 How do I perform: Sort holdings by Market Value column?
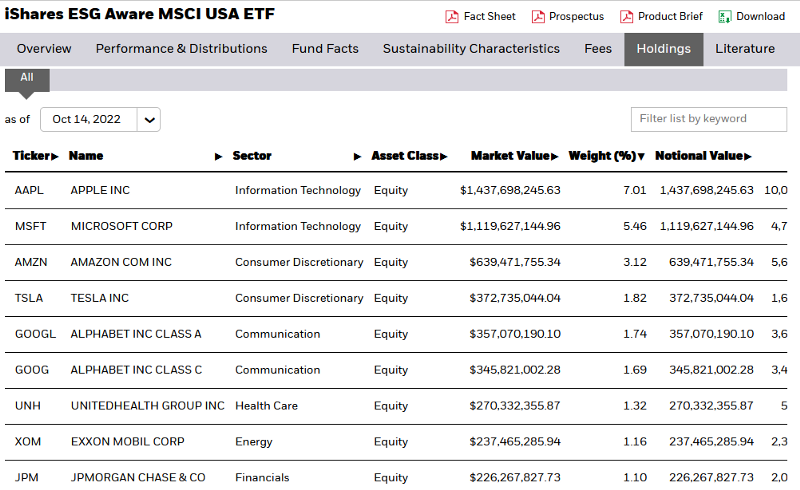tap(514, 156)
